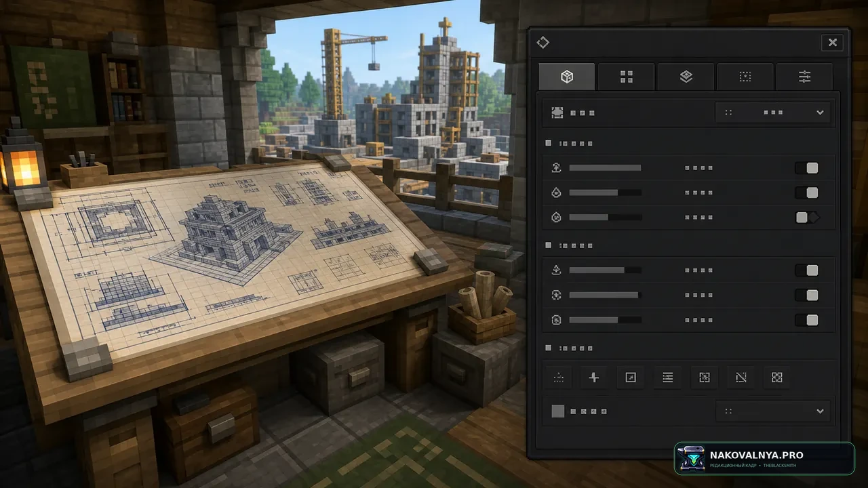Select the dotted triangle tool button
Image resolution: width=868 pixels, height=488 pixels.
pos(558,378)
